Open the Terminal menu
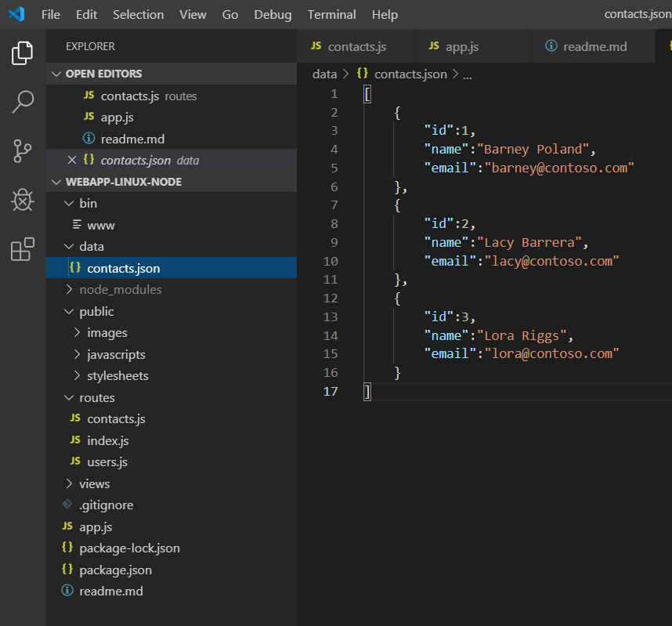Viewport: 672px width, 626px height. click(331, 14)
